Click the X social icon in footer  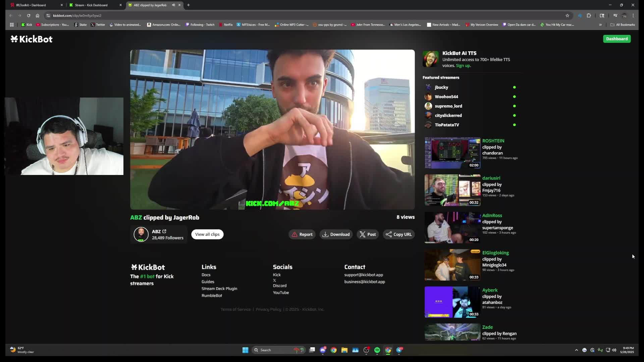274,280
